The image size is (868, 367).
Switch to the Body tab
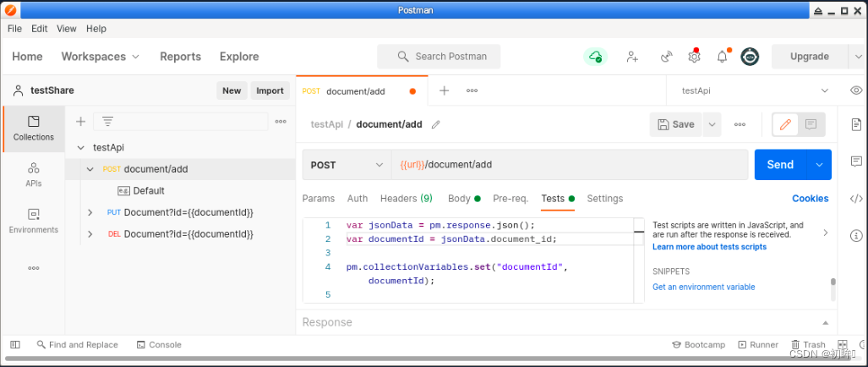point(464,198)
